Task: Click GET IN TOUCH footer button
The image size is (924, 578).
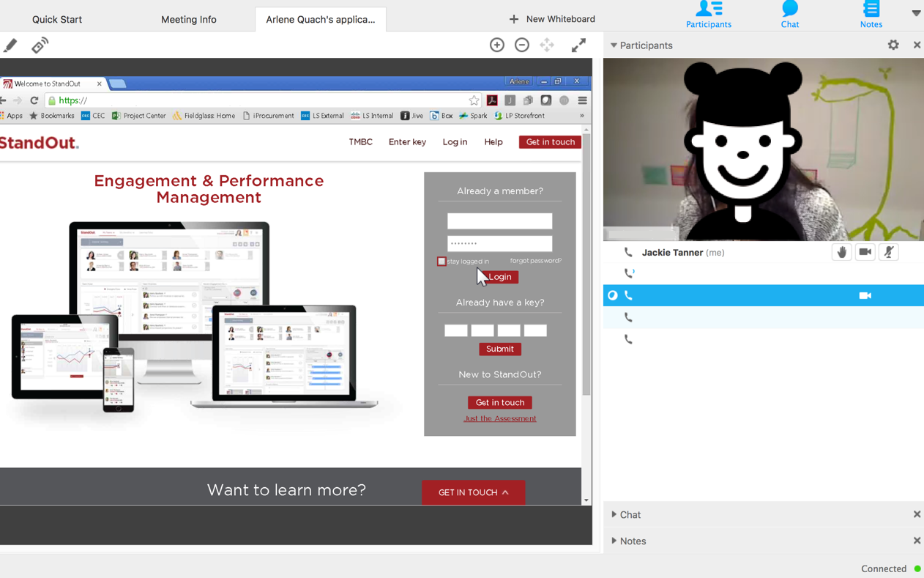Action: [x=473, y=492]
